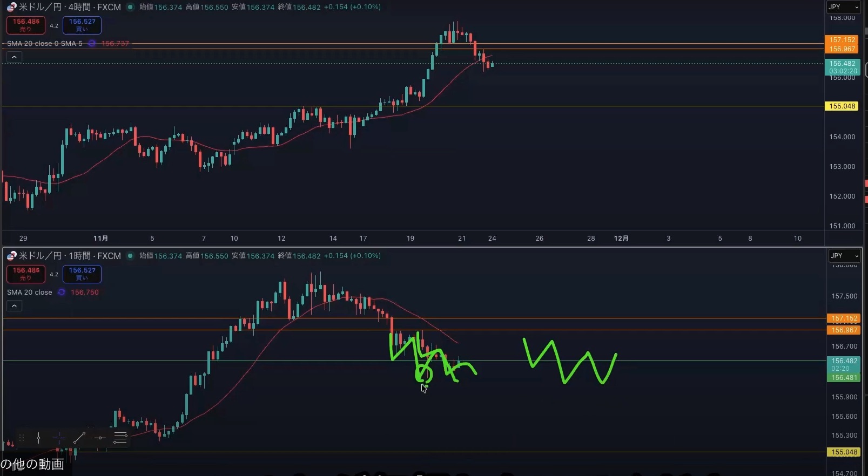Click the 12月 date label on the time axis
Image resolution: width=868 pixels, height=476 pixels.
click(x=621, y=238)
